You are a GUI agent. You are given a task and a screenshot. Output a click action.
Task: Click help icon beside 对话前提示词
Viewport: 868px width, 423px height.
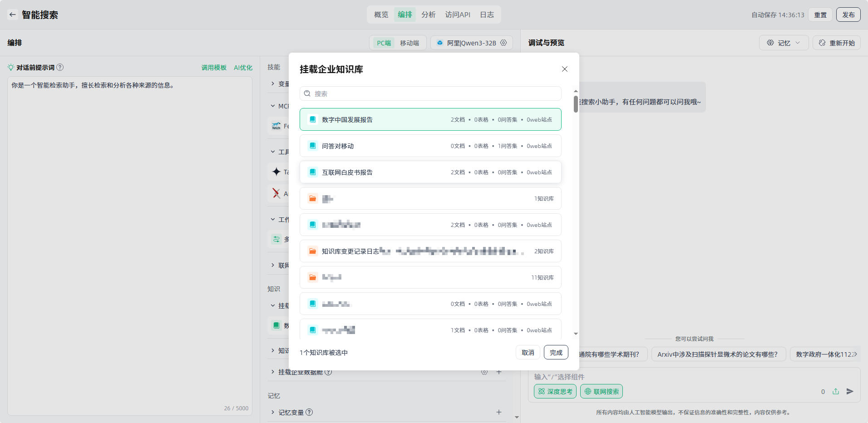click(x=60, y=67)
